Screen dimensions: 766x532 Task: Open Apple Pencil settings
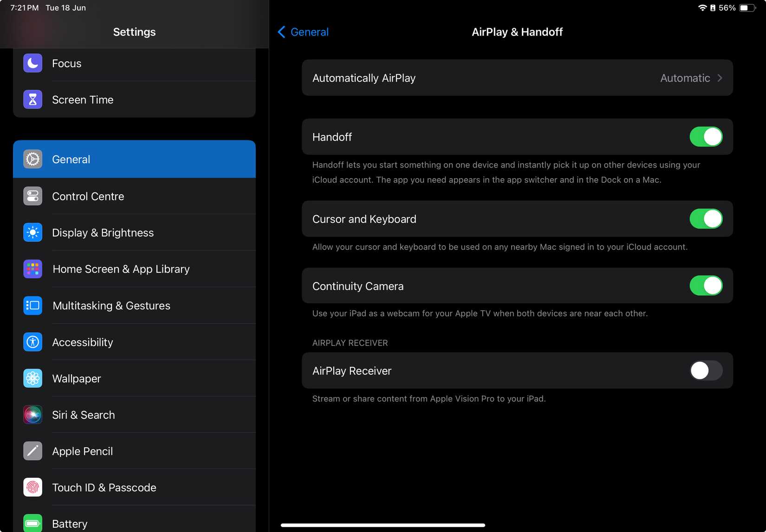coord(82,451)
